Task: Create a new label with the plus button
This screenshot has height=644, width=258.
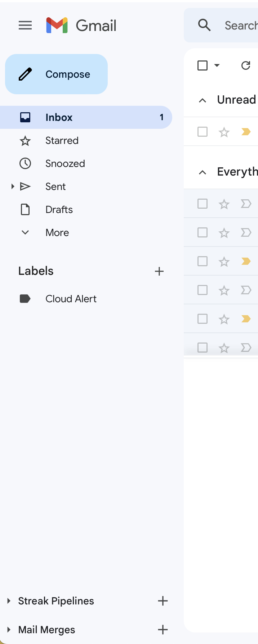Action: pyautogui.click(x=159, y=271)
